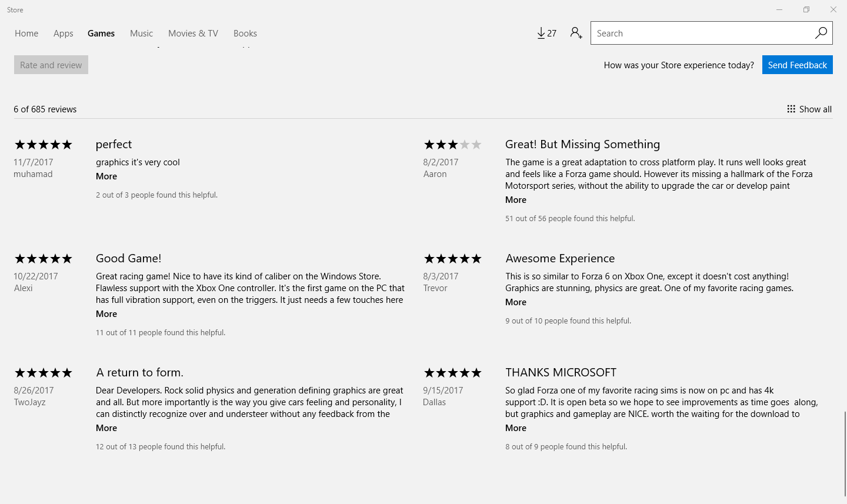Click Aaron's three-star rating

[x=452, y=144]
